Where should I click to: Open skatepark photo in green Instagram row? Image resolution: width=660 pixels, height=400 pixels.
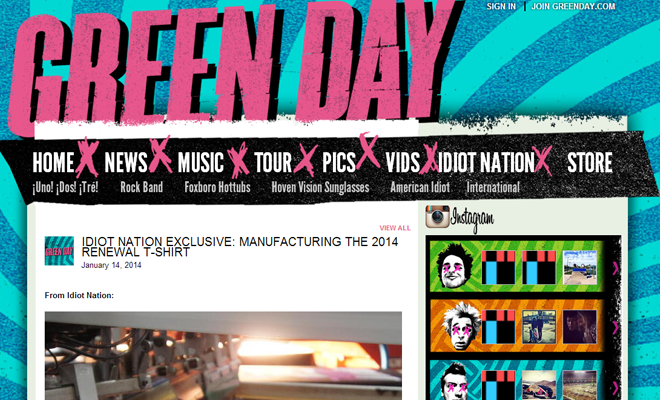[x=580, y=267]
